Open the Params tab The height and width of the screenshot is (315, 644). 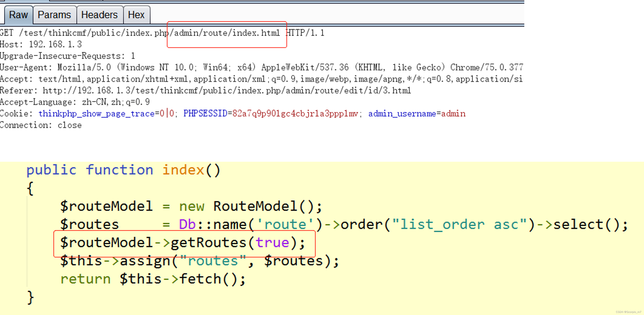point(54,15)
